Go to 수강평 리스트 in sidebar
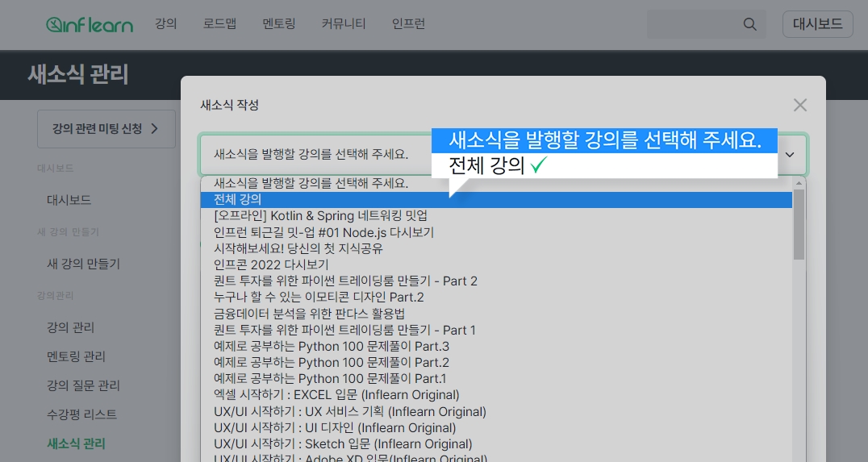868x462 pixels. point(81,414)
